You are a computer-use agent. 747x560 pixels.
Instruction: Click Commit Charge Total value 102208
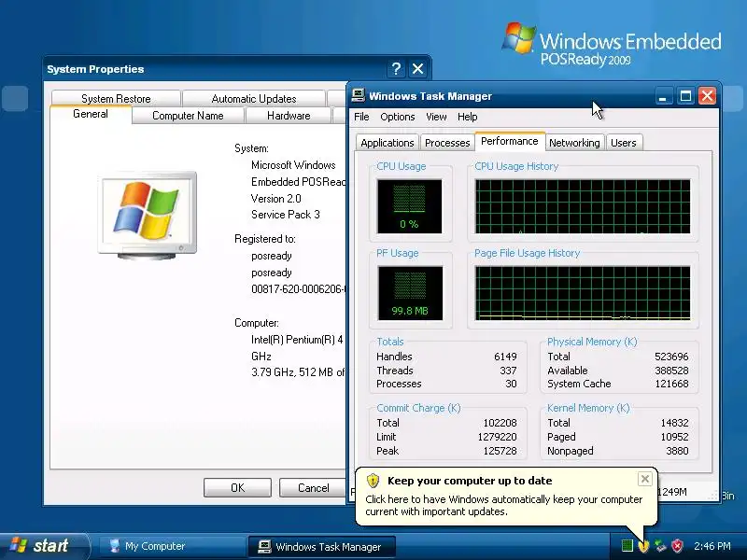tap(500, 423)
